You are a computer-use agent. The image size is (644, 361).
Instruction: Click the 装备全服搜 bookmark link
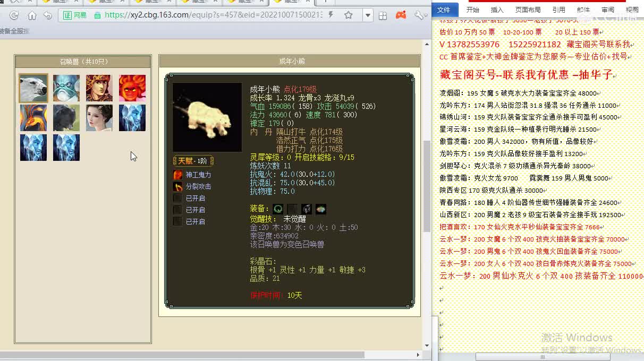coord(14,31)
